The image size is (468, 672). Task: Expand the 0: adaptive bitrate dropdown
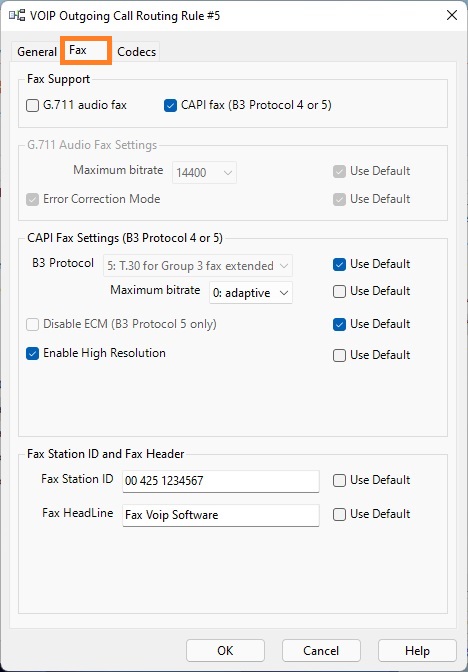pos(251,293)
